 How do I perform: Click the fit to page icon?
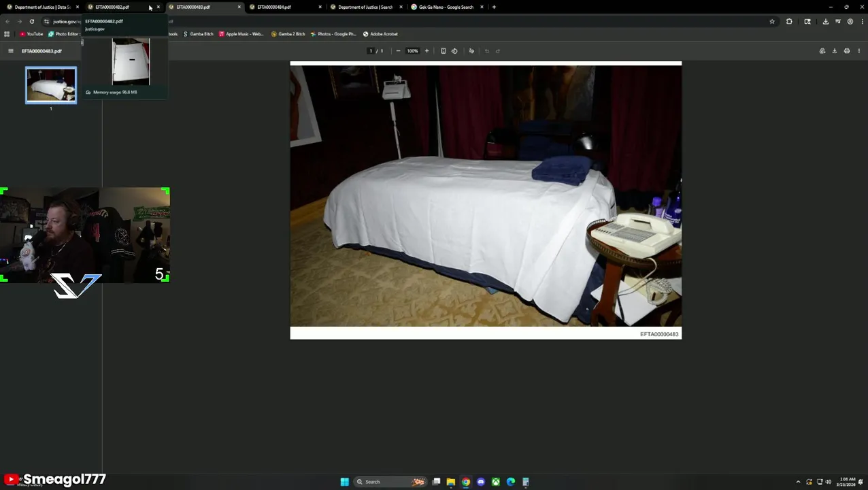tap(444, 51)
